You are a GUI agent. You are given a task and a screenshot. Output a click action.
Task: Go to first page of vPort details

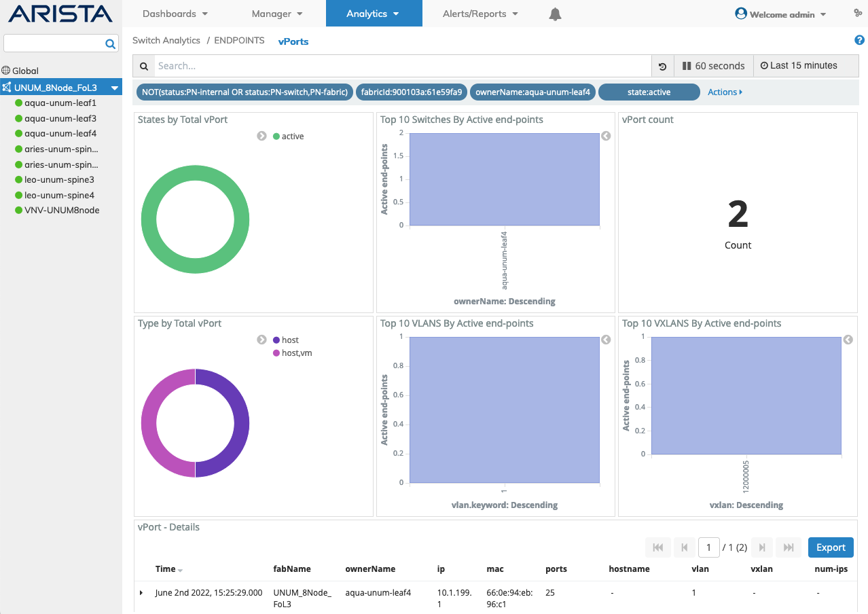pos(657,547)
